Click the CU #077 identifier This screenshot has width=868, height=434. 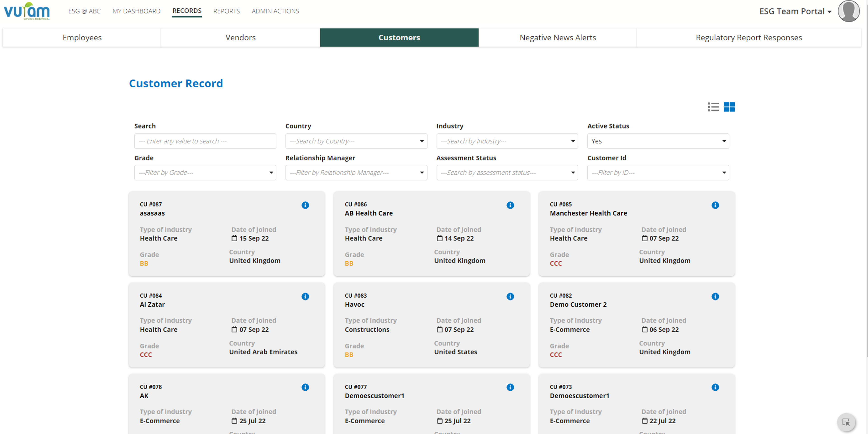[356, 387]
